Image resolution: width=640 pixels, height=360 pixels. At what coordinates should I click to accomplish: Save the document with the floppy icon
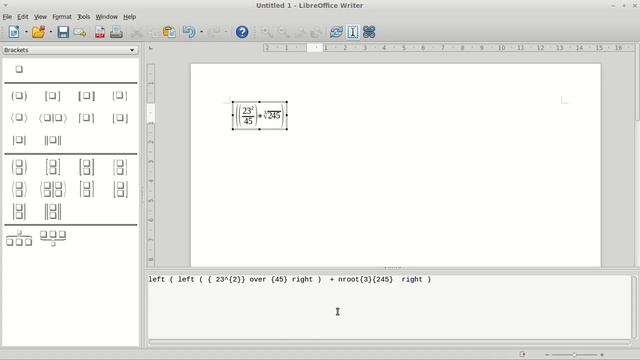click(63, 32)
